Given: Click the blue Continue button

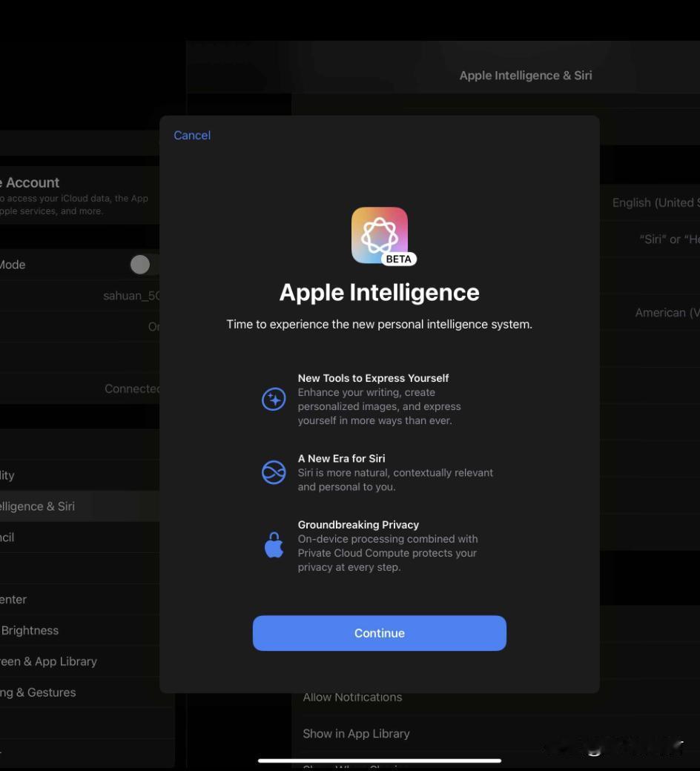Looking at the screenshot, I should (x=379, y=633).
